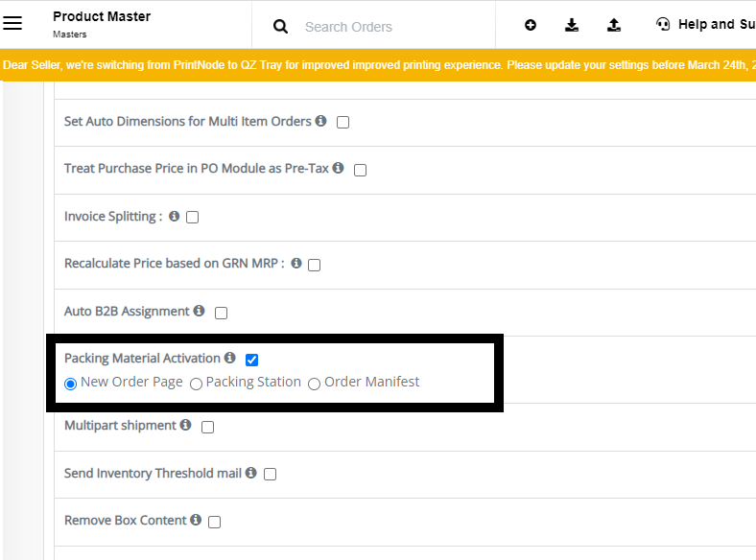The width and height of the screenshot is (756, 560).
Task: Click info icon for Packing Material Activation
Action: click(230, 357)
